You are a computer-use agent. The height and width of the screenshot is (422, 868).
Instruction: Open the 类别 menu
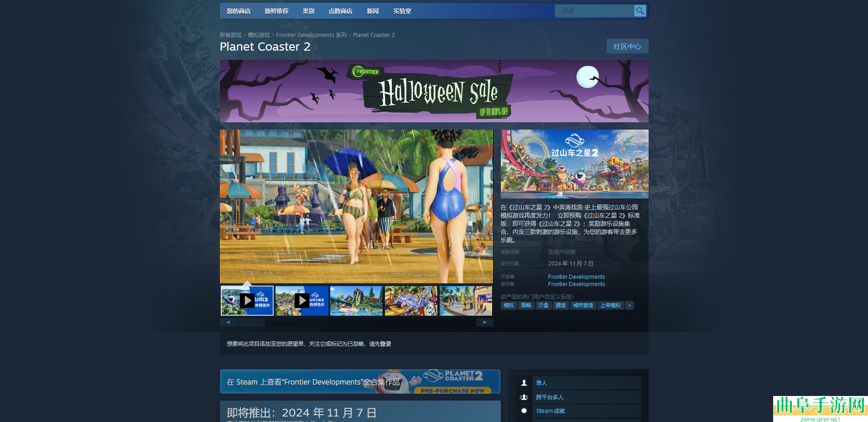tap(308, 11)
